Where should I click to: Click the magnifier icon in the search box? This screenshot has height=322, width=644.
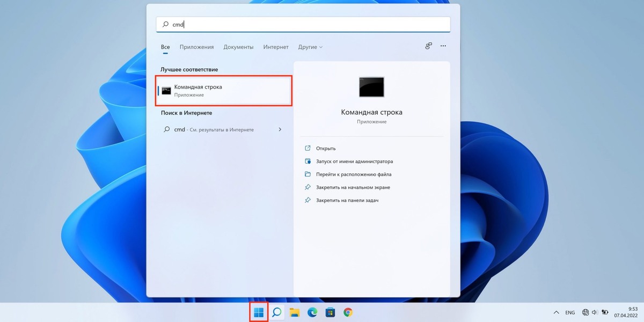click(x=165, y=24)
